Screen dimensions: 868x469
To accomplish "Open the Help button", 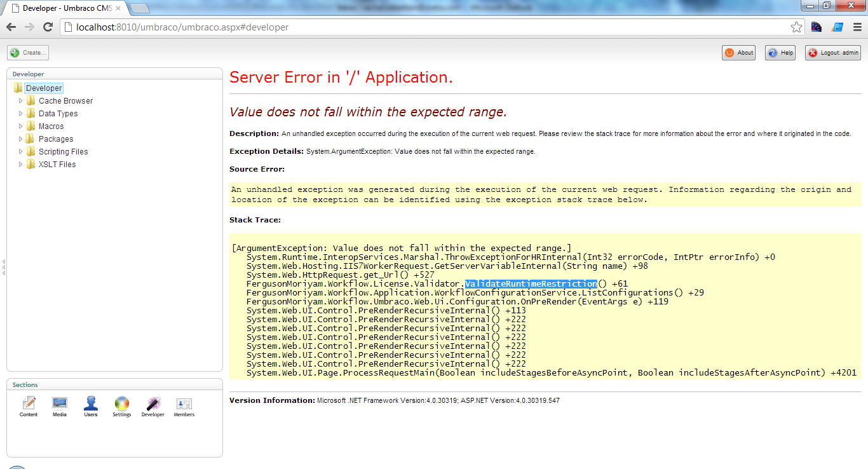I will [780, 53].
